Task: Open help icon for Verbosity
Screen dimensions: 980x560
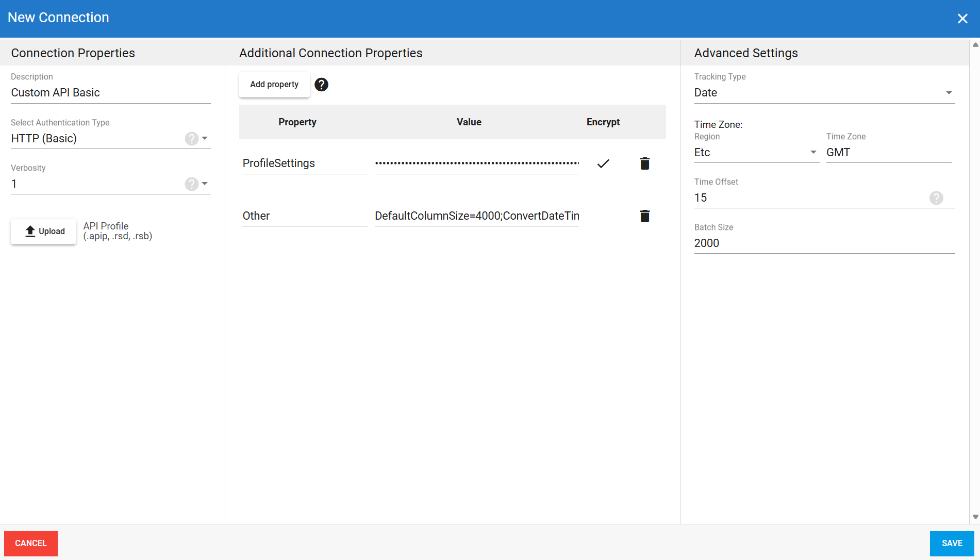Action: click(192, 184)
